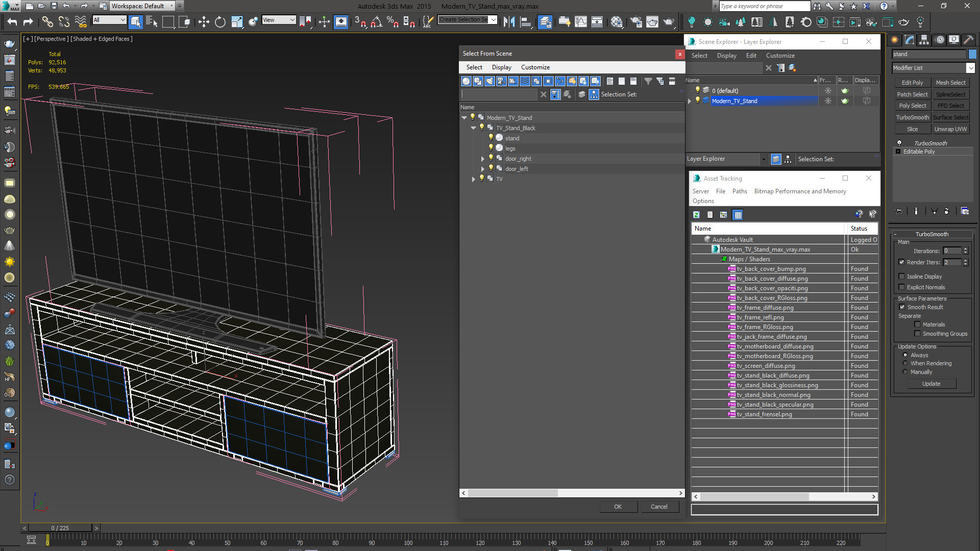Screen dimensions: 980x551
Task: Click the Cancel button
Action: tap(659, 507)
